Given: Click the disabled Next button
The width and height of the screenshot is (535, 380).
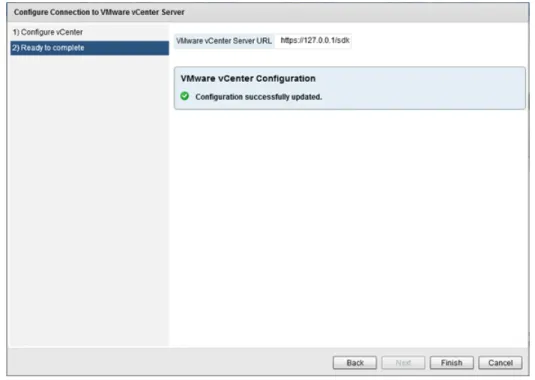Looking at the screenshot, I should 403,363.
